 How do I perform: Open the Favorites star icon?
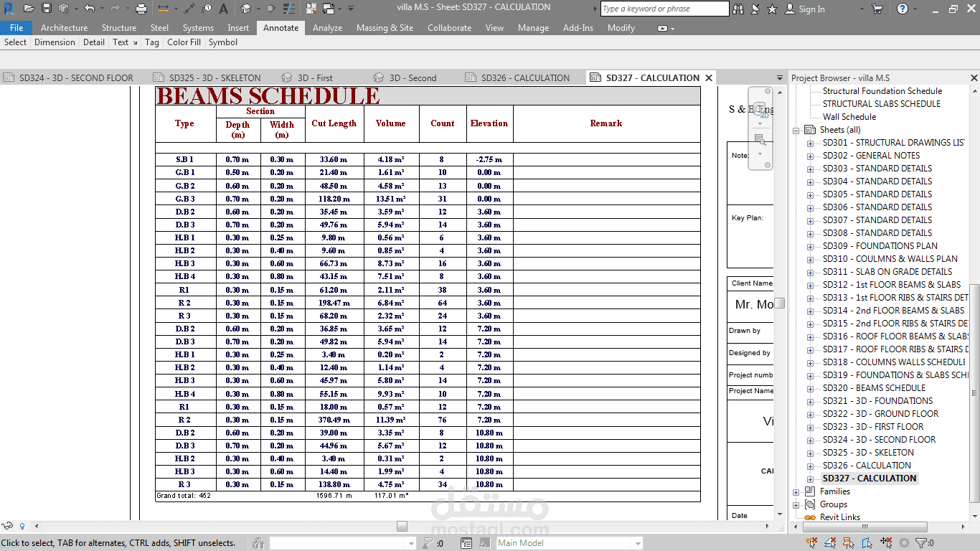pyautogui.click(x=772, y=9)
